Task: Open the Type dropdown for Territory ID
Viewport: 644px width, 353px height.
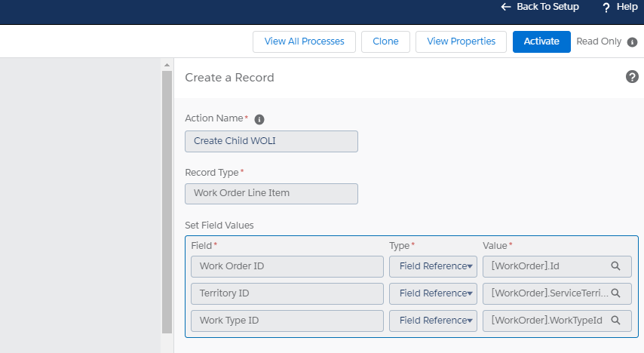Action: [433, 293]
